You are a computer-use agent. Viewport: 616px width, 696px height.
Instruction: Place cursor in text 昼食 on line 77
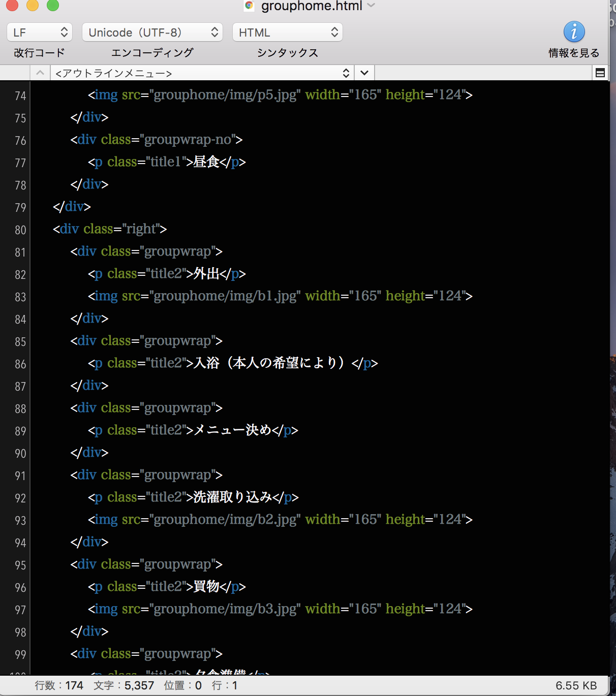206,162
